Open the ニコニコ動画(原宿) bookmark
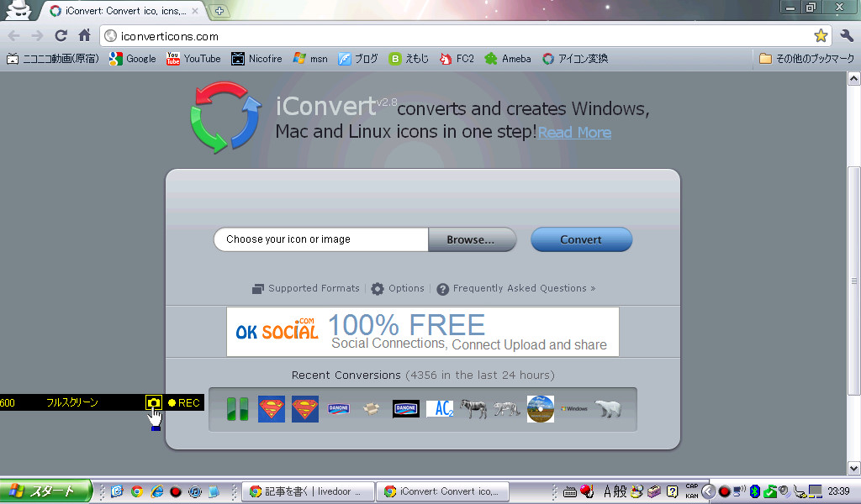Screen dimensions: 861x504 click(53, 59)
